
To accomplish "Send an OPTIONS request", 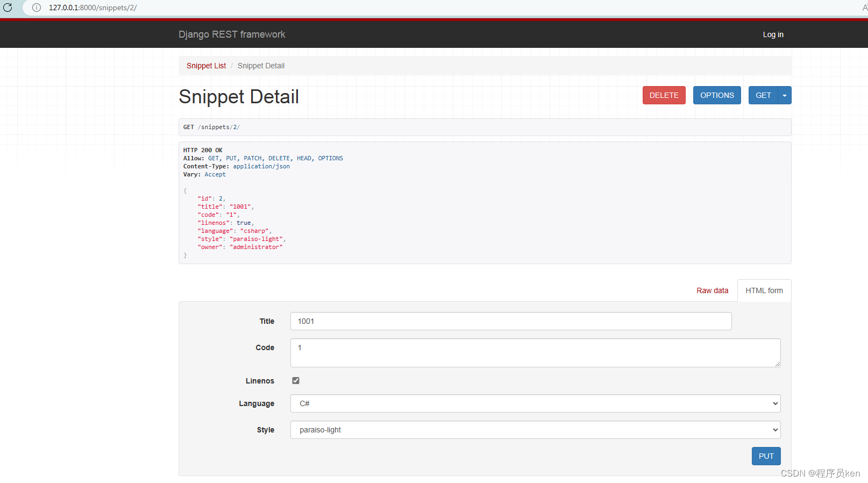I will 717,95.
